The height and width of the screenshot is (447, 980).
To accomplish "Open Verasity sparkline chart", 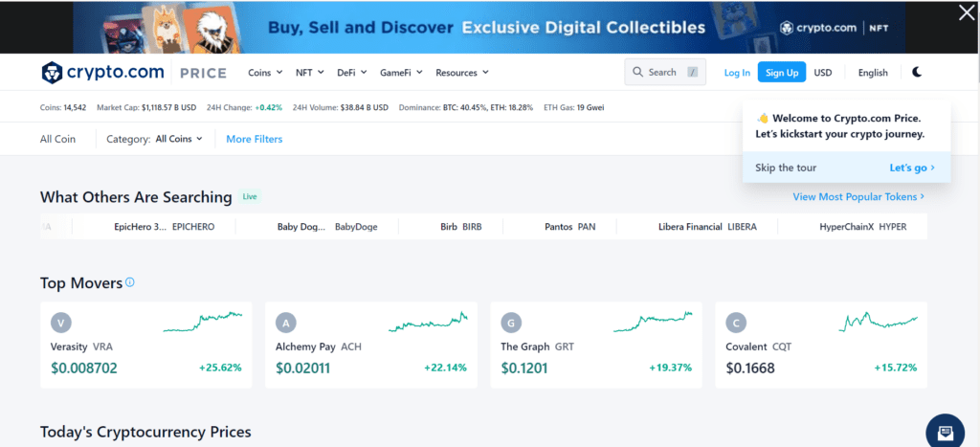I will [203, 322].
